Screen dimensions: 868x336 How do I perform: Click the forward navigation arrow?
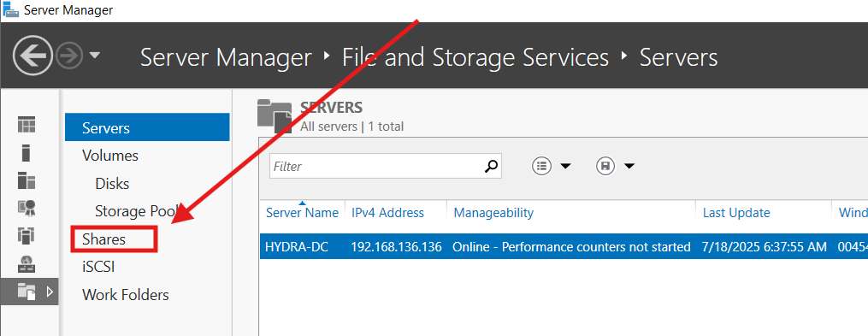(69, 56)
